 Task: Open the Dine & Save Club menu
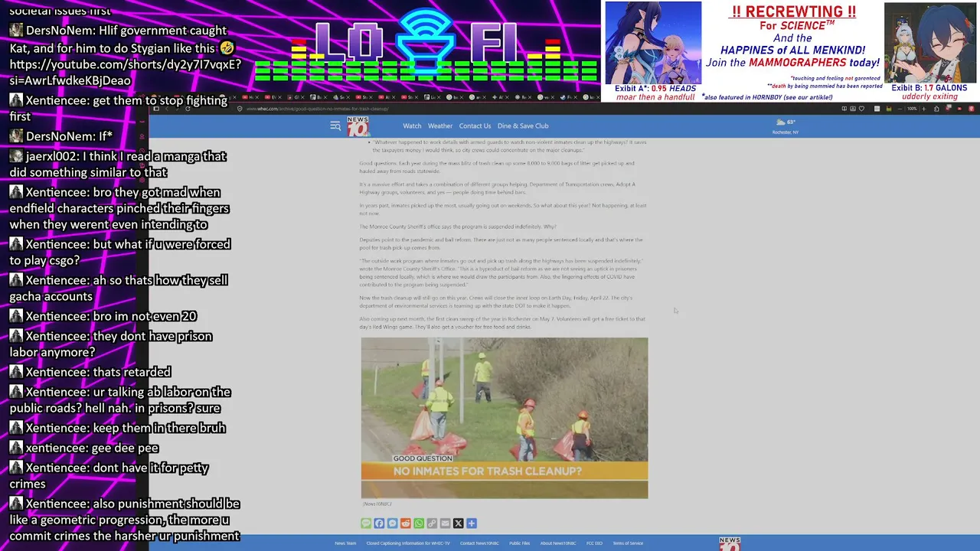click(523, 126)
